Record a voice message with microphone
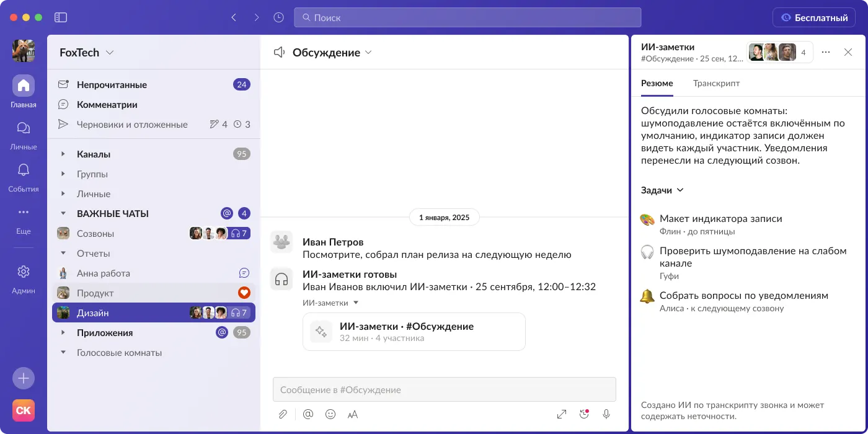868x434 pixels. [x=606, y=414]
